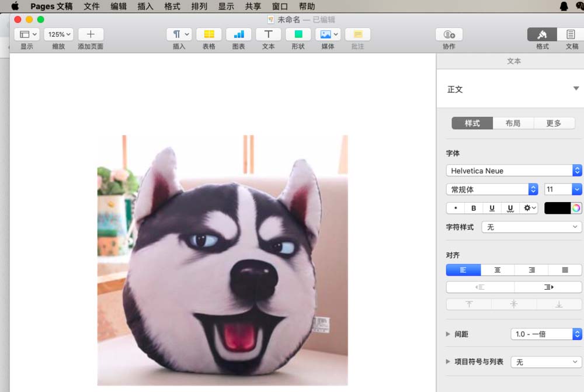Select the 批注 comment icon

point(357,35)
